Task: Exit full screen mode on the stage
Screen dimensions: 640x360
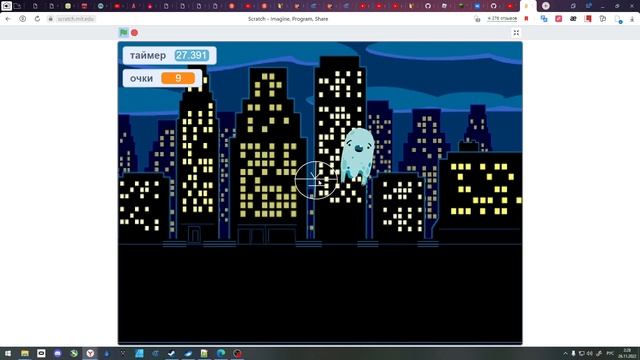Action: click(x=516, y=33)
